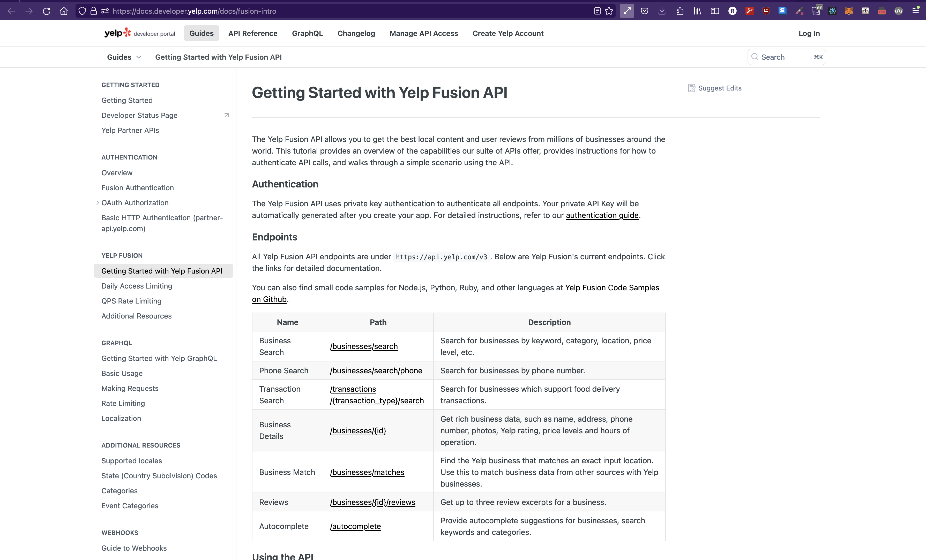The width and height of the screenshot is (926, 560).
Task: Expand the OAuth Authorization tree item
Action: click(98, 203)
